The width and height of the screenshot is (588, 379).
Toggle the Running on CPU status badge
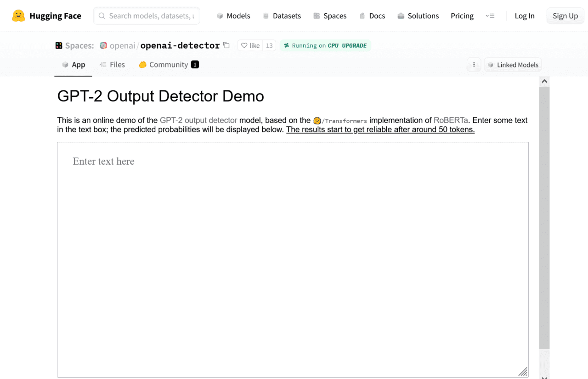pyautogui.click(x=325, y=45)
